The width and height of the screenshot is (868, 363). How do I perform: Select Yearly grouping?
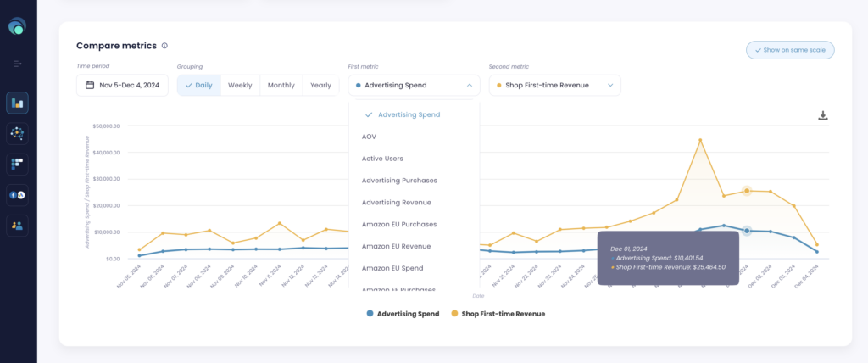320,86
